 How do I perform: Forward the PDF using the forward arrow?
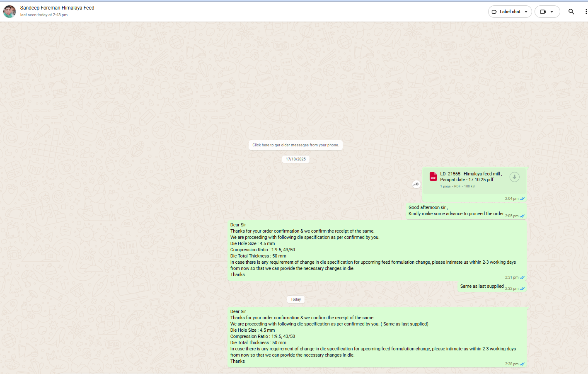click(416, 185)
